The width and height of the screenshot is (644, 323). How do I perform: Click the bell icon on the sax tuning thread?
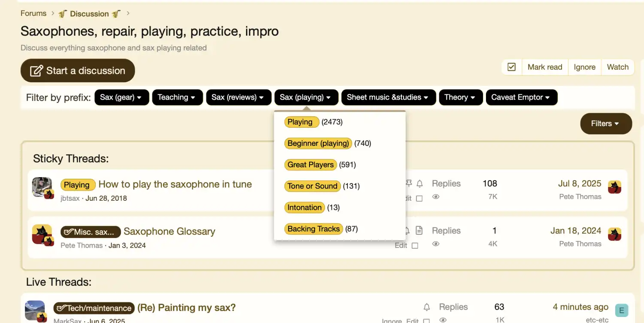click(419, 184)
